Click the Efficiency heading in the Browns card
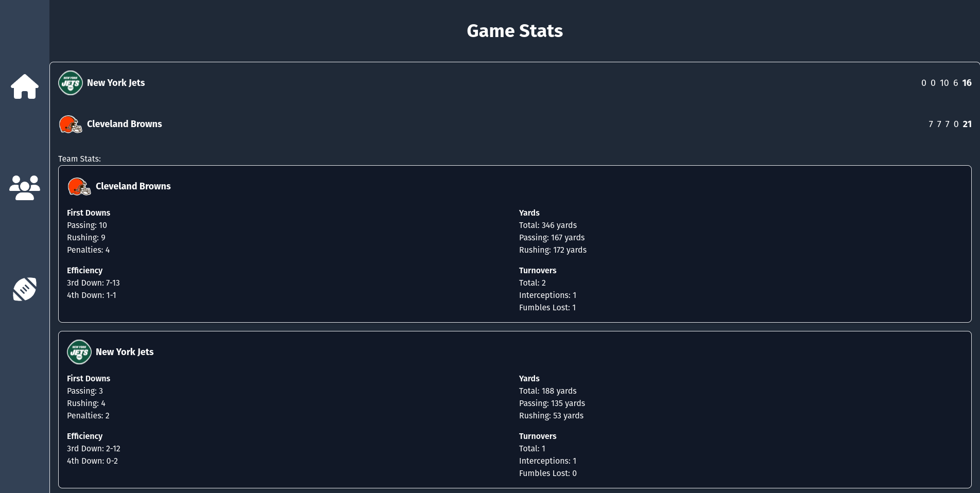This screenshot has height=493, width=980. pyautogui.click(x=84, y=270)
